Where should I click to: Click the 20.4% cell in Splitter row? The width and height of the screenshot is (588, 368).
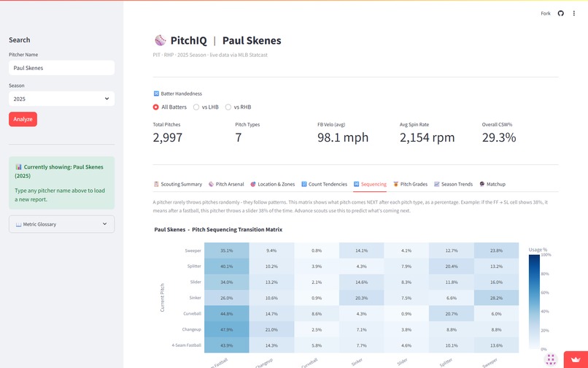(451, 267)
